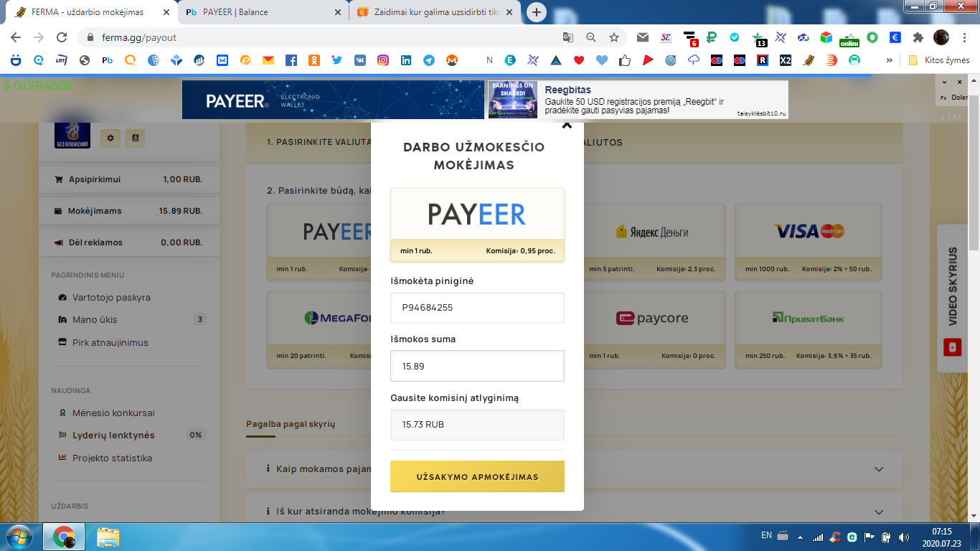Bookmark this page with star icon

(613, 37)
